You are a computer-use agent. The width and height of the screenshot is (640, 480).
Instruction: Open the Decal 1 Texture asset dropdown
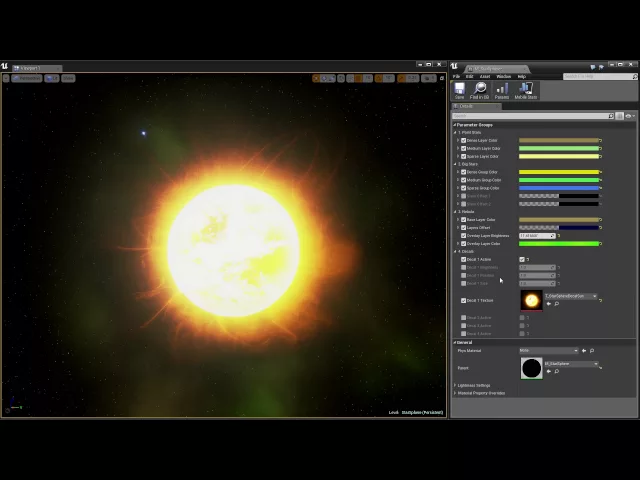click(571, 296)
